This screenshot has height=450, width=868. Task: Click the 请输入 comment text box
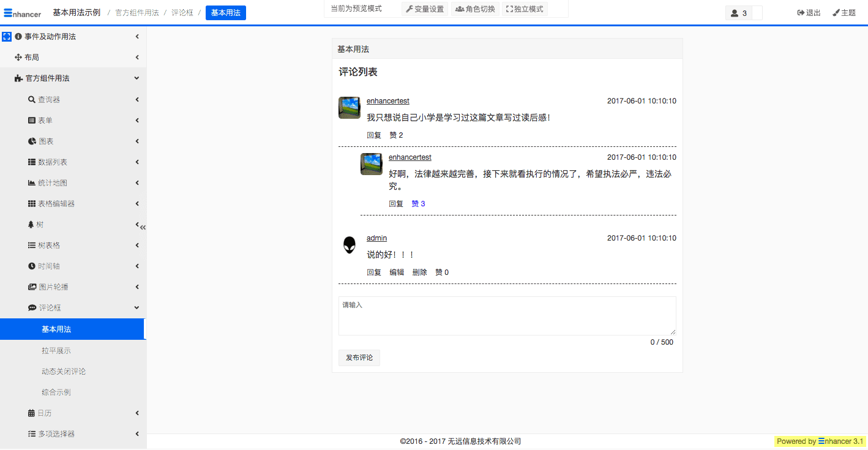click(507, 316)
